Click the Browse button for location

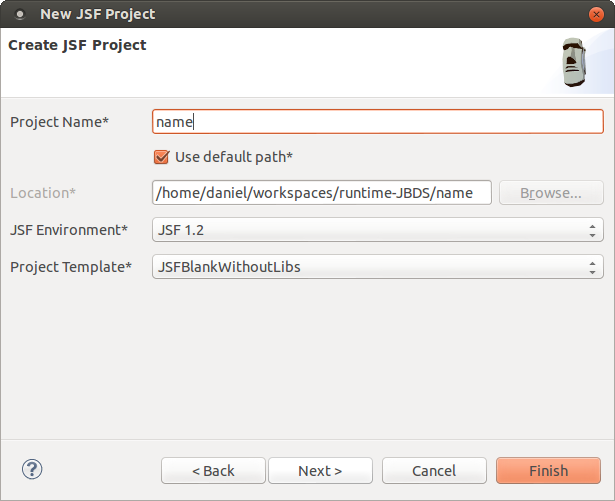[550, 193]
